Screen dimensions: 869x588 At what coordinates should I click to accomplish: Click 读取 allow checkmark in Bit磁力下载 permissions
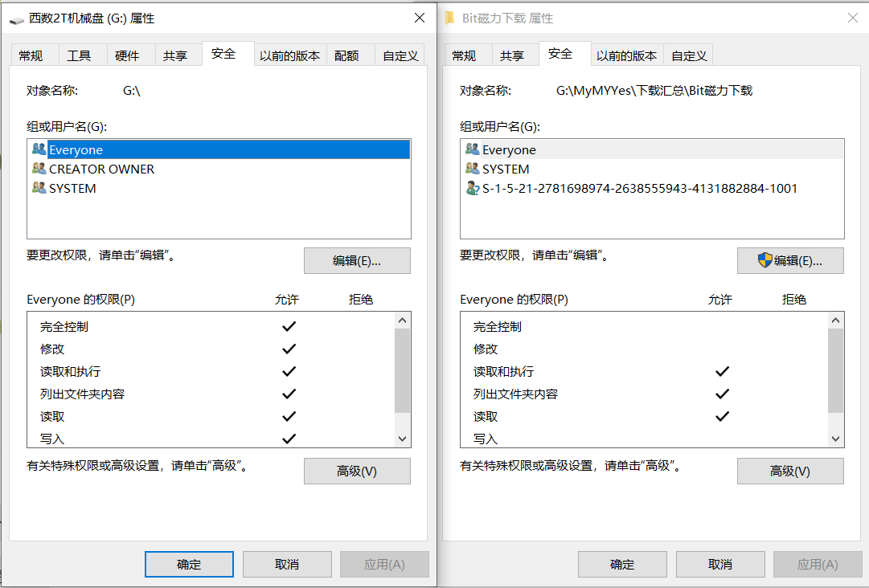[722, 416]
